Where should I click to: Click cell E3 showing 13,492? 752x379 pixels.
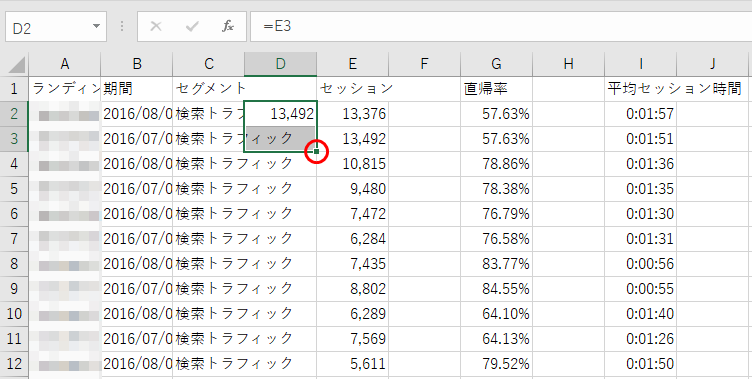[x=352, y=139]
